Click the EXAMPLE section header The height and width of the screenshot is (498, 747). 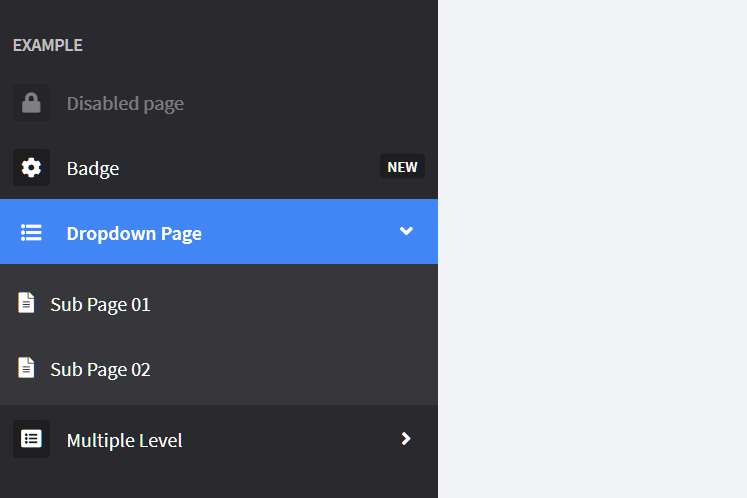point(48,45)
